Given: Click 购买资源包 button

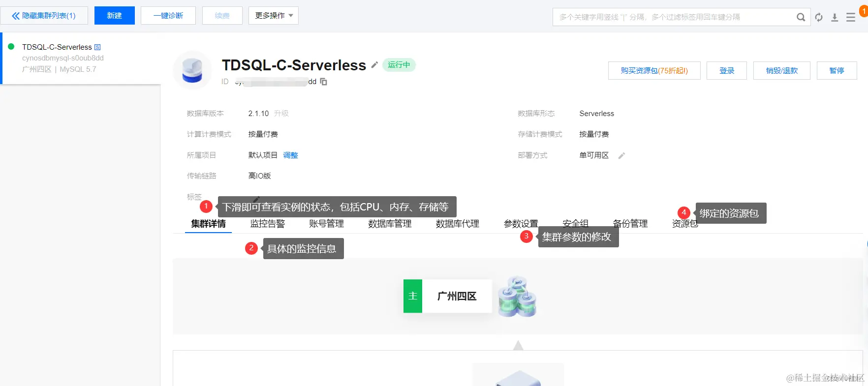Looking at the screenshot, I should [654, 71].
